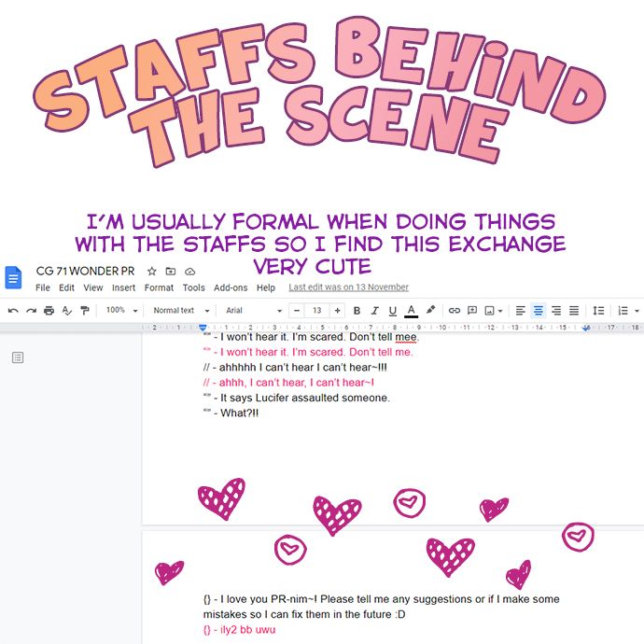Open the text color picker

point(411,310)
